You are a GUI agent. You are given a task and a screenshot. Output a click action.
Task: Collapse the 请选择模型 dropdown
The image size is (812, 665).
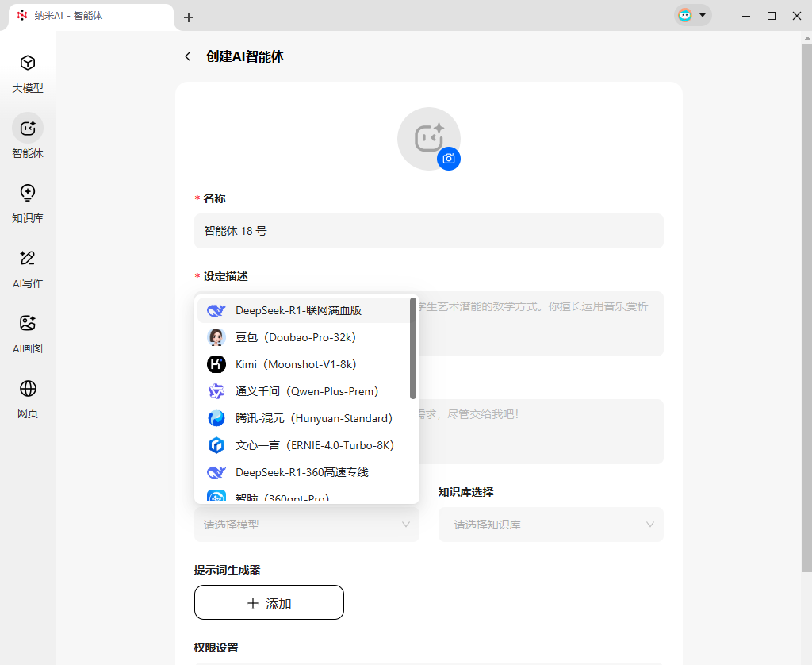307,525
